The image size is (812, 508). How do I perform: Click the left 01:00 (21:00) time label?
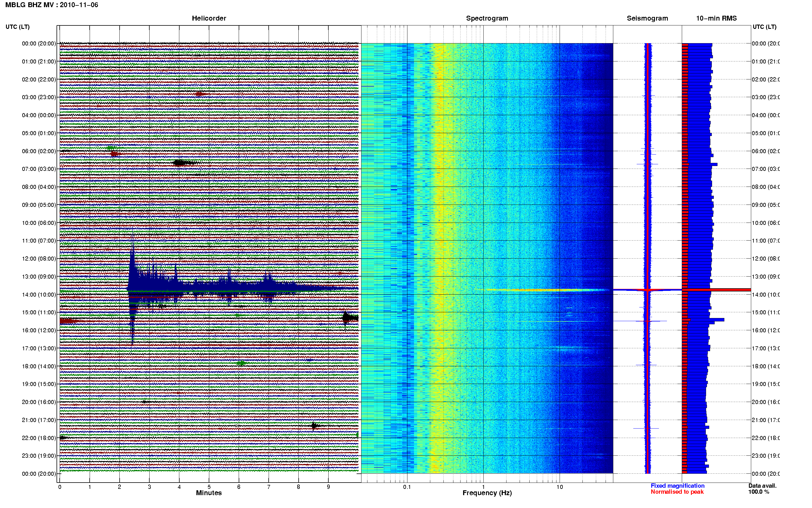[39, 61]
